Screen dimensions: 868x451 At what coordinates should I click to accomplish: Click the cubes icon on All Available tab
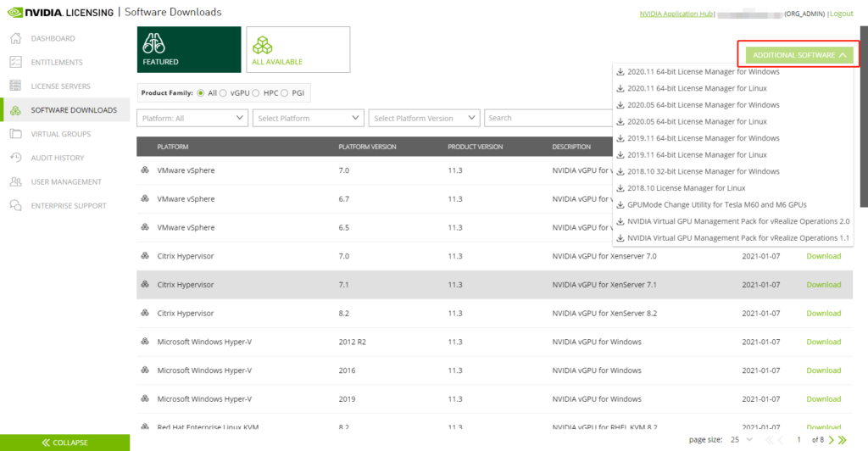[x=263, y=45]
